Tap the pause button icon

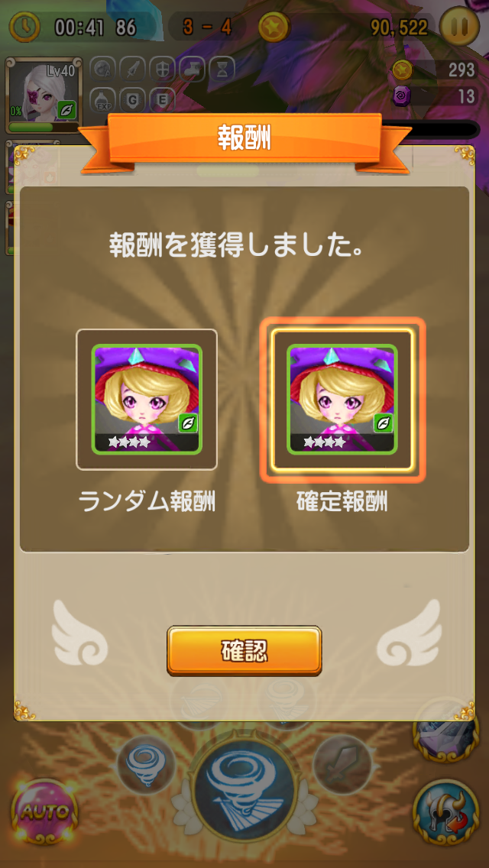459,26
